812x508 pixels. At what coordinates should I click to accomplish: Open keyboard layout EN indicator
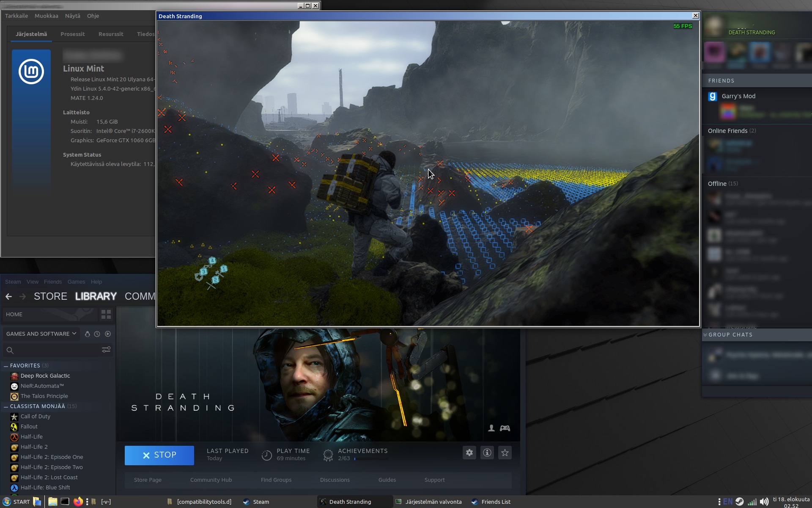pos(727,502)
